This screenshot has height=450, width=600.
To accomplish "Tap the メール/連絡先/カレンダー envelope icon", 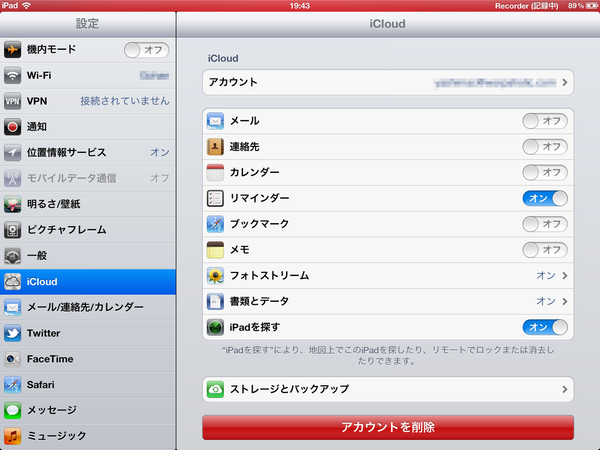I will pyautogui.click(x=12, y=307).
